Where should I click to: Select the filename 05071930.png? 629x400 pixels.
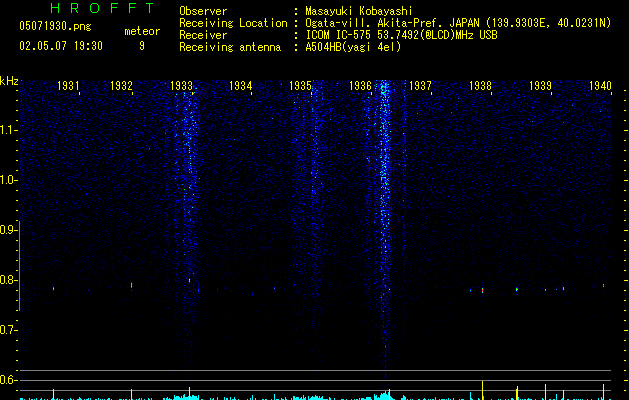pyautogui.click(x=55, y=26)
